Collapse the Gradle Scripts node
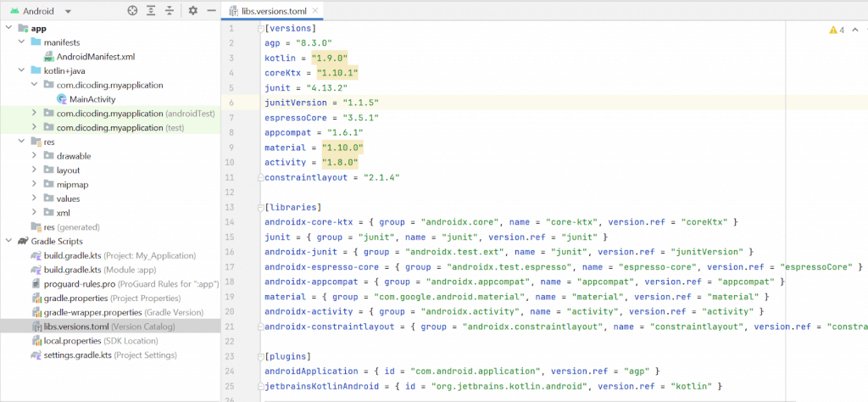Image resolution: width=868 pixels, height=402 pixels. pyautogui.click(x=8, y=242)
